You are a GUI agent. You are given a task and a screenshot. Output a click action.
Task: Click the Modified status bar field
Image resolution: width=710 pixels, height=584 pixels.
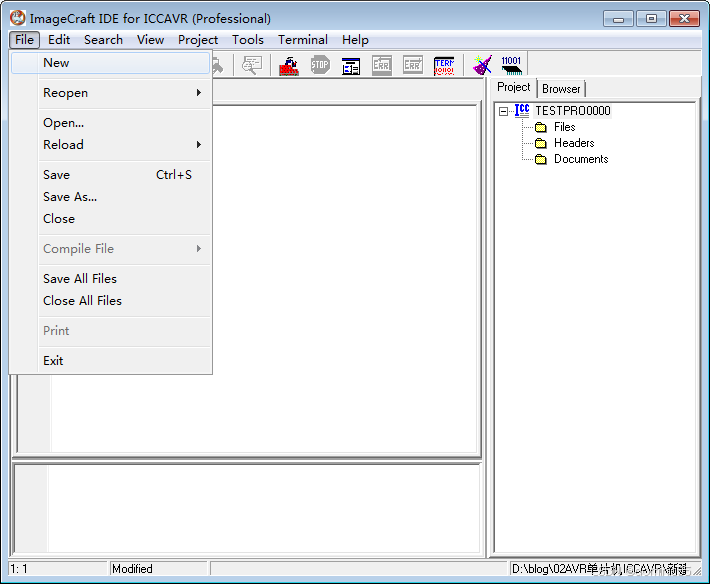[x=158, y=569]
